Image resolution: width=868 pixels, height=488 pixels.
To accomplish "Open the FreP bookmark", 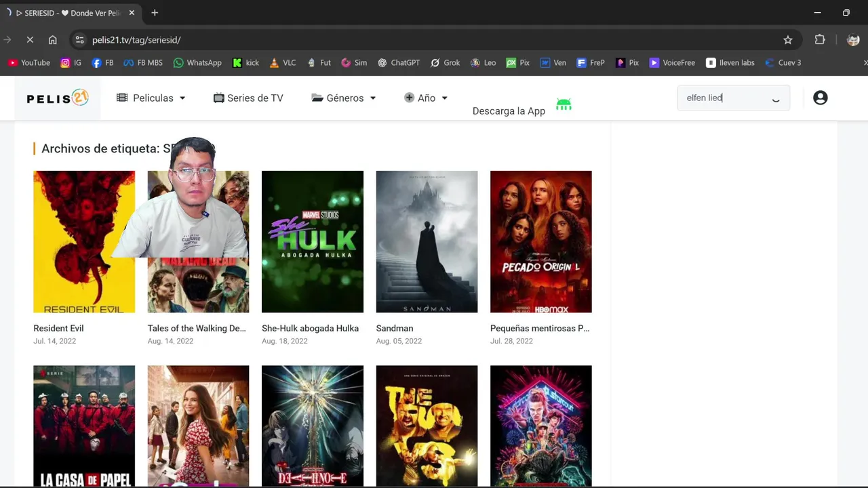I will (x=591, y=62).
